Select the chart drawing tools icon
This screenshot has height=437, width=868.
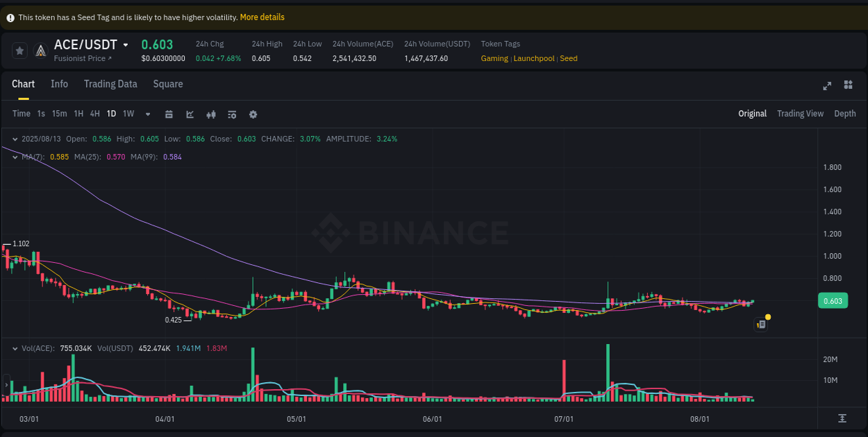[x=190, y=113]
